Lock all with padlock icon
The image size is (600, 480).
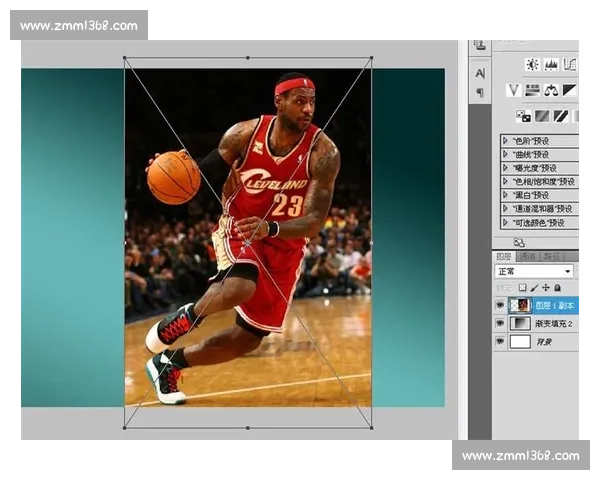[558, 287]
